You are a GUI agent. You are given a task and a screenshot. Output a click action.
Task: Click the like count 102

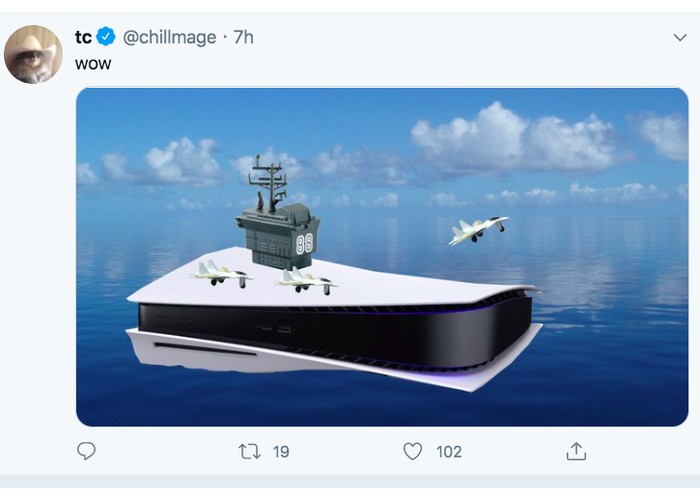click(x=449, y=452)
